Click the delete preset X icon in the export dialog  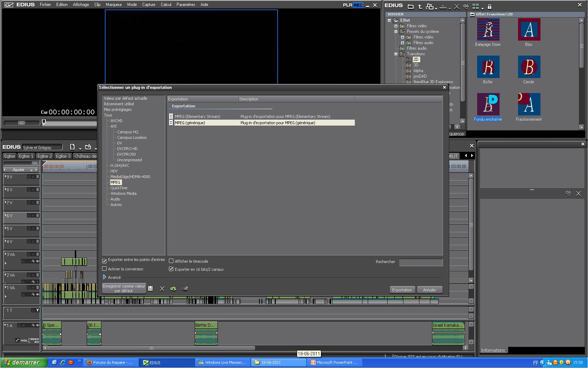pyautogui.click(x=162, y=289)
